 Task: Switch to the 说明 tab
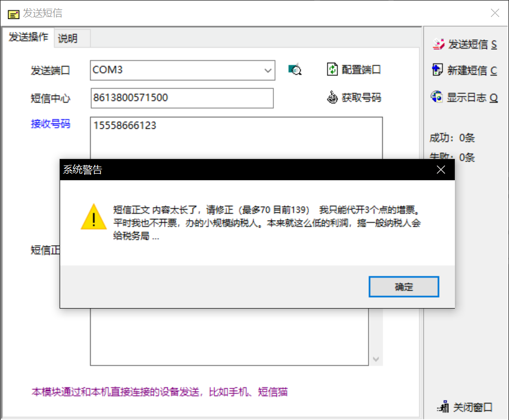pos(68,39)
